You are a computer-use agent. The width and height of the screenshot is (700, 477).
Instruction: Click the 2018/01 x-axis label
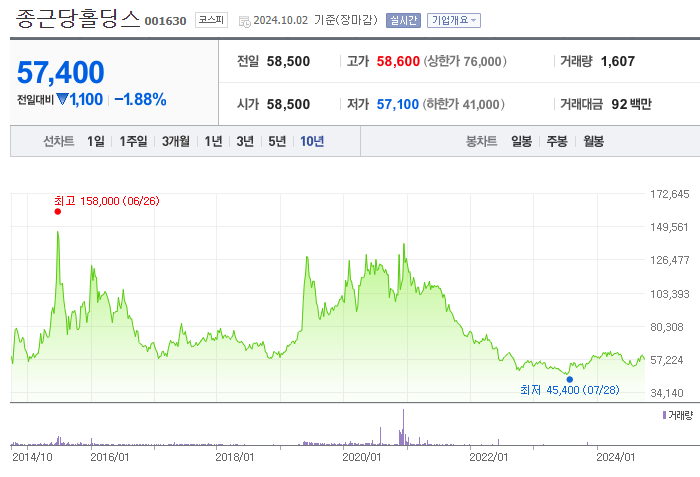235,457
